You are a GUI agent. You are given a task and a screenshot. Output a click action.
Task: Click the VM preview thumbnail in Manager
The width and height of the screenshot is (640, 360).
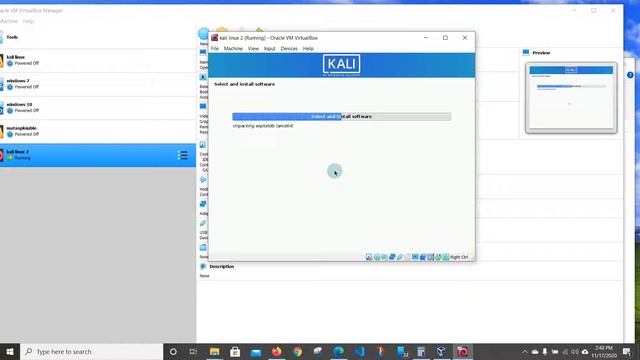tap(571, 97)
